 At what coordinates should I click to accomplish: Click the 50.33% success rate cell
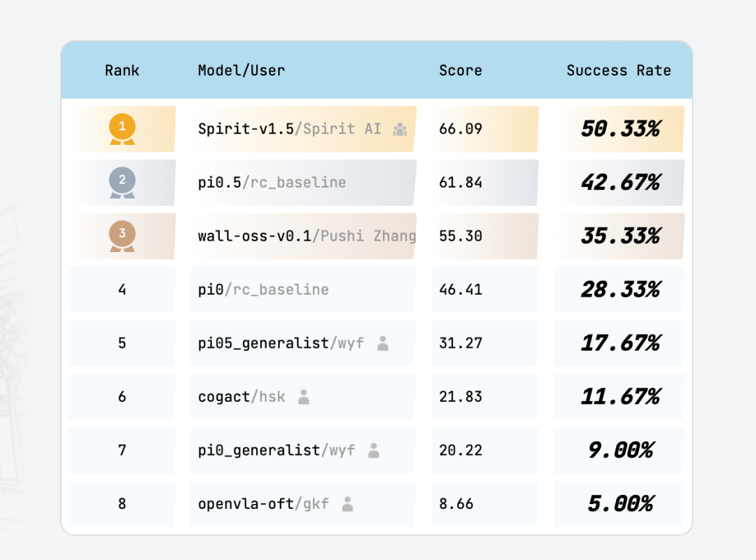[619, 129]
